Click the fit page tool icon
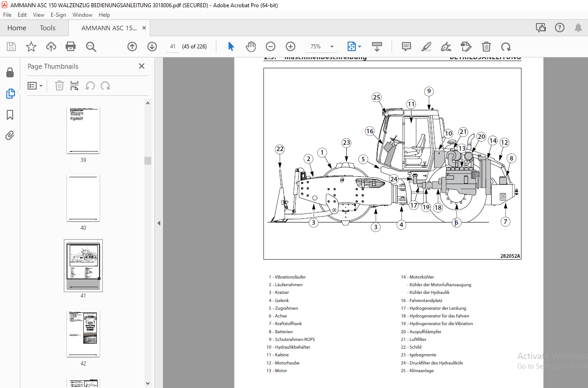This screenshot has width=588, height=388. pos(352,47)
